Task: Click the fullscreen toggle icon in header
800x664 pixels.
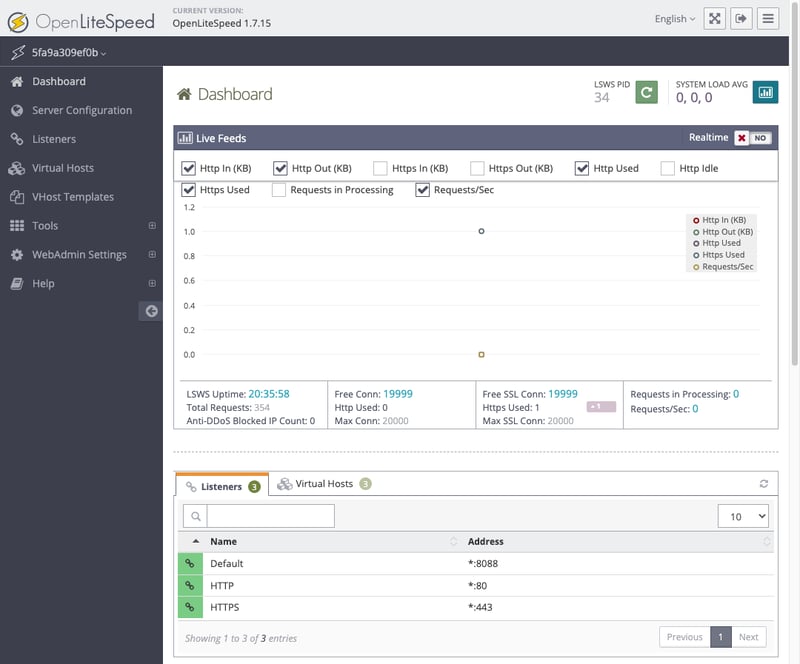Action: (714, 18)
